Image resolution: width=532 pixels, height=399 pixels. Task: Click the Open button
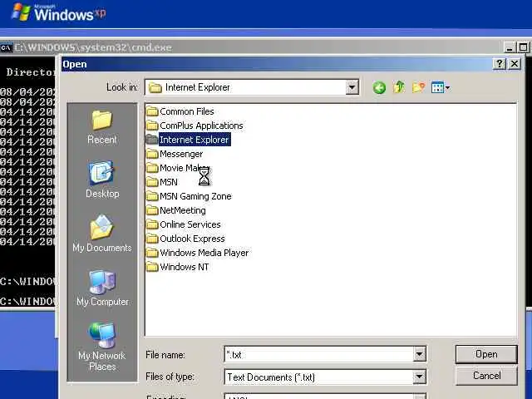(x=486, y=355)
